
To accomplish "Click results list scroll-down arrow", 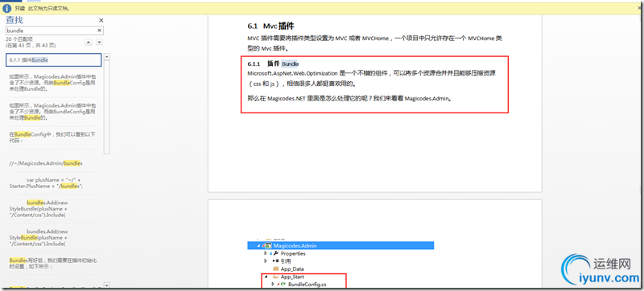I will 107,285.
